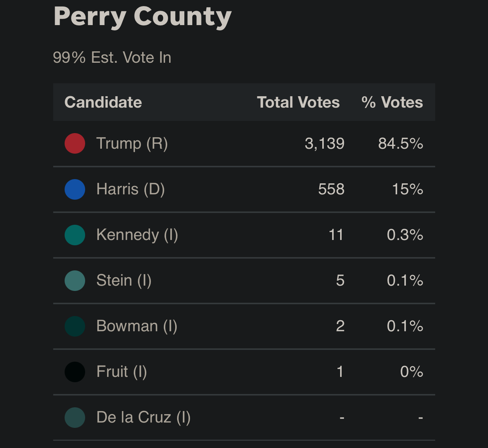Click Bowman's dark green color dot
The width and height of the screenshot is (488, 448).
point(75,326)
